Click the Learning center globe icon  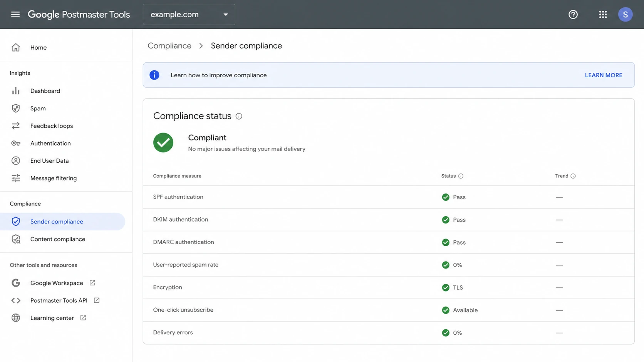pos(16,318)
